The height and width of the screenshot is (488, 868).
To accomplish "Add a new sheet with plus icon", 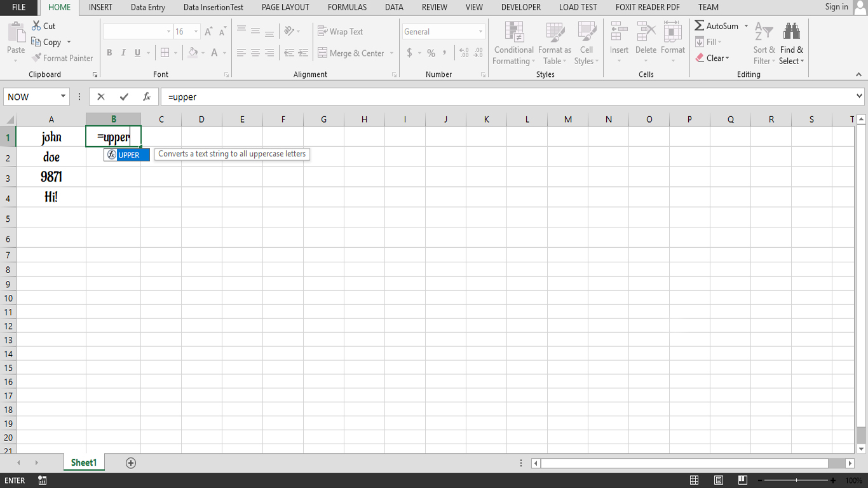I will [x=131, y=463].
